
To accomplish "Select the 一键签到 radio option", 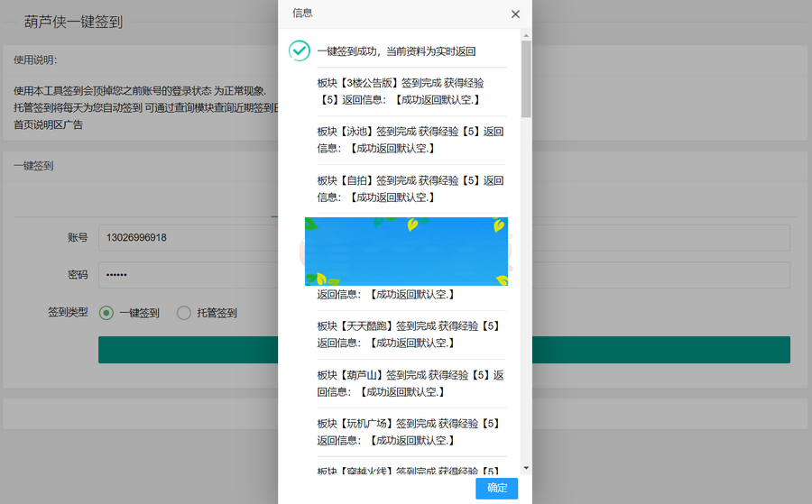I will click(106, 313).
